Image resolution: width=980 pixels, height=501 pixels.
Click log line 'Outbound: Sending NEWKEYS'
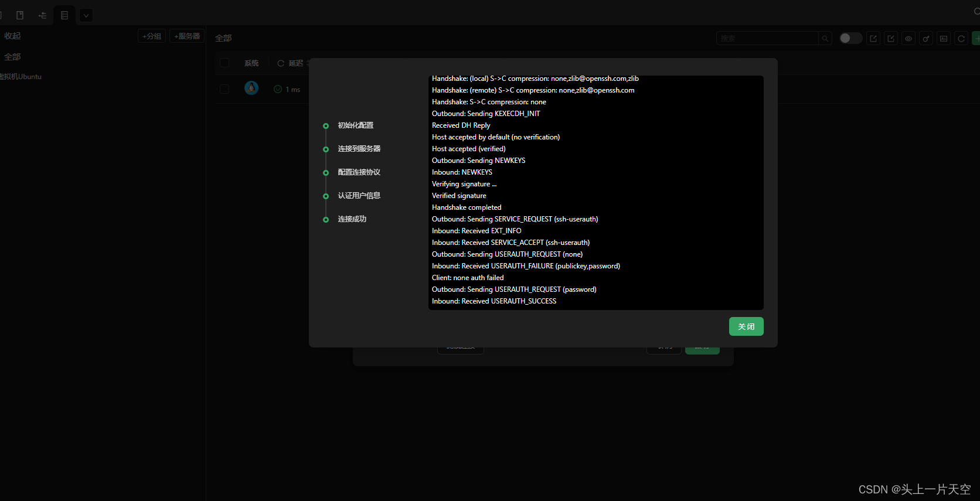click(x=479, y=161)
